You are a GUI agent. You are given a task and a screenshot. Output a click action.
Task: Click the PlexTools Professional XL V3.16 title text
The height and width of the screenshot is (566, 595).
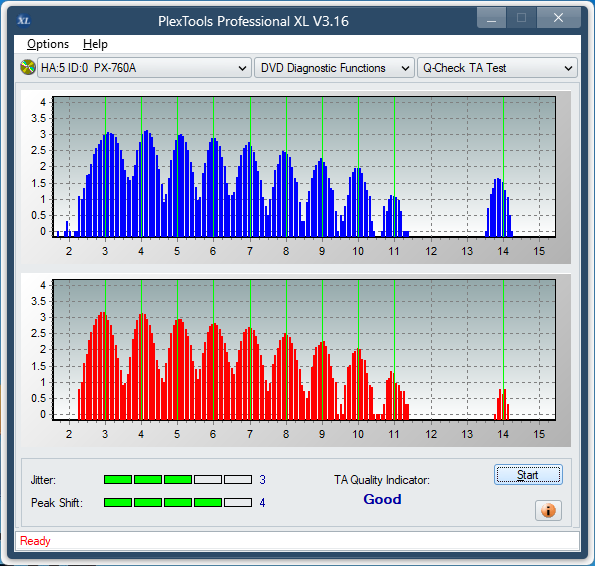pos(253,21)
